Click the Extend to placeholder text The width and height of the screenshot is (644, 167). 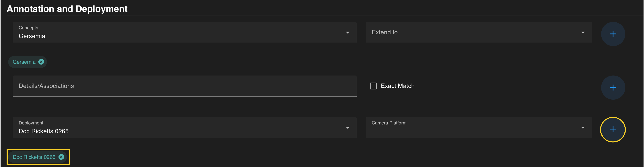tap(384, 32)
